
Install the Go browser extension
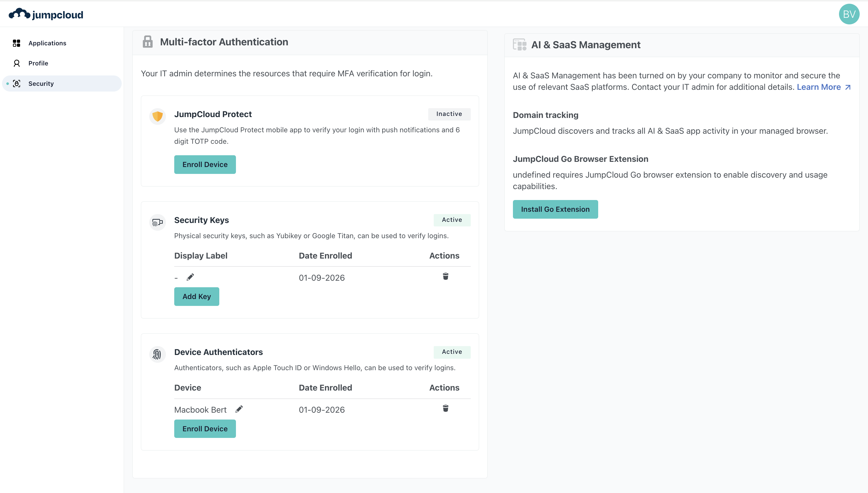555,209
